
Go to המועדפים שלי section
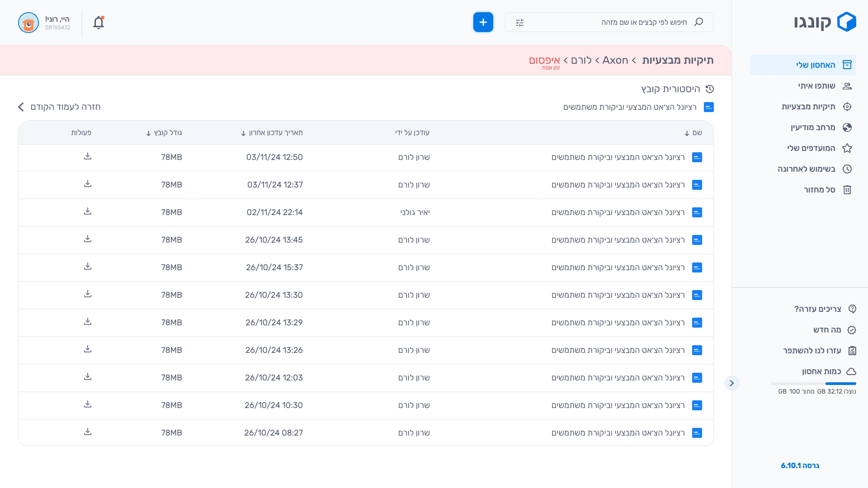tap(811, 148)
